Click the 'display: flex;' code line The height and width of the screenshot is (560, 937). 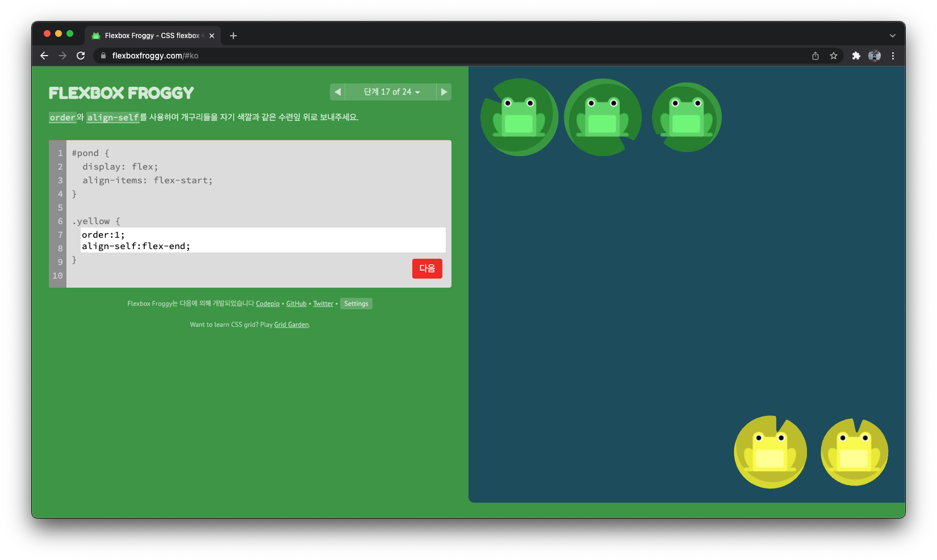pos(120,167)
